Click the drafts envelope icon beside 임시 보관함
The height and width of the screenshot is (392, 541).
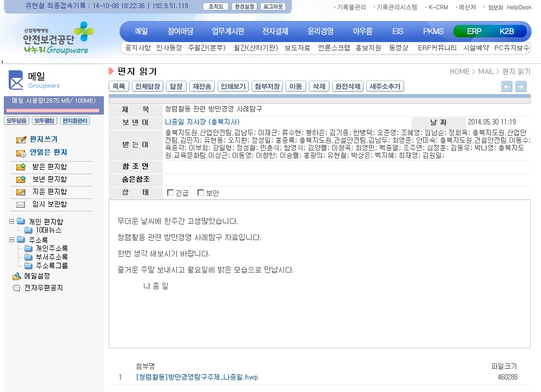point(21,204)
